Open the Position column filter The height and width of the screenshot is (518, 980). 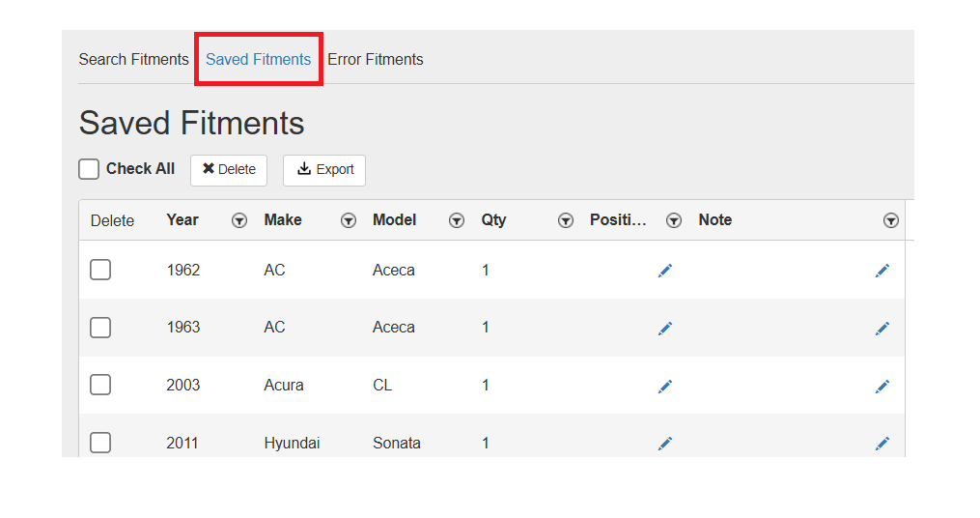tap(674, 220)
